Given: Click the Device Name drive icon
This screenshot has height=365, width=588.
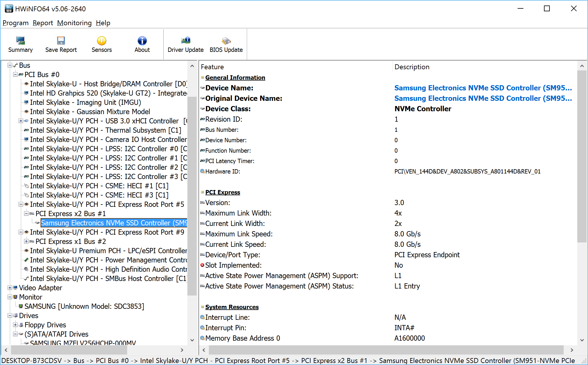Looking at the screenshot, I should [202, 88].
